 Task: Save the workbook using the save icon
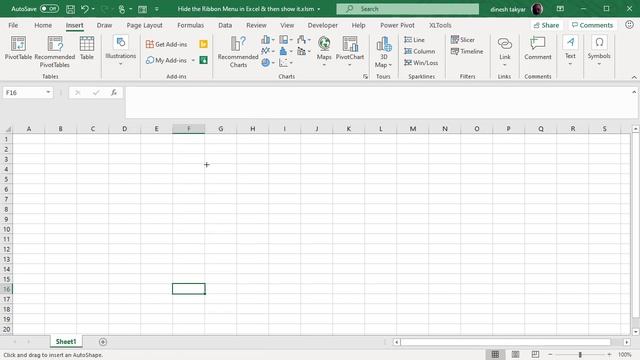coord(70,9)
